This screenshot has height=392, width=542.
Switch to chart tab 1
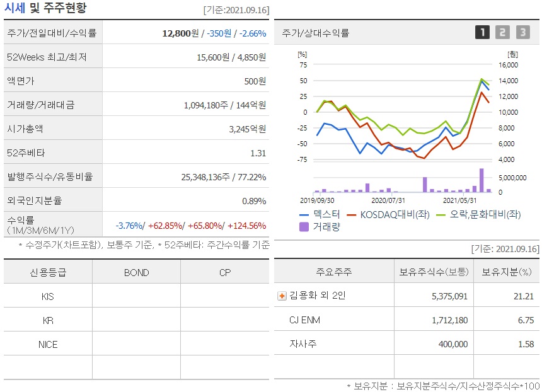pyautogui.click(x=482, y=32)
